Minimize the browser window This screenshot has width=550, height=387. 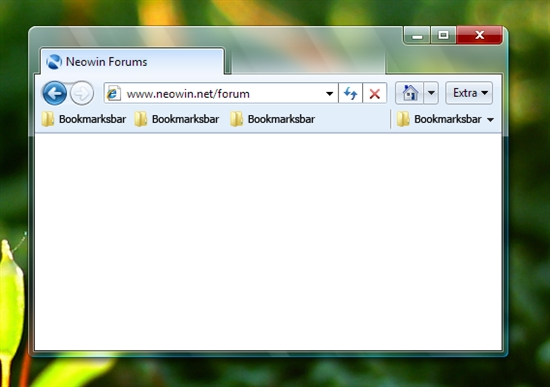[417, 35]
